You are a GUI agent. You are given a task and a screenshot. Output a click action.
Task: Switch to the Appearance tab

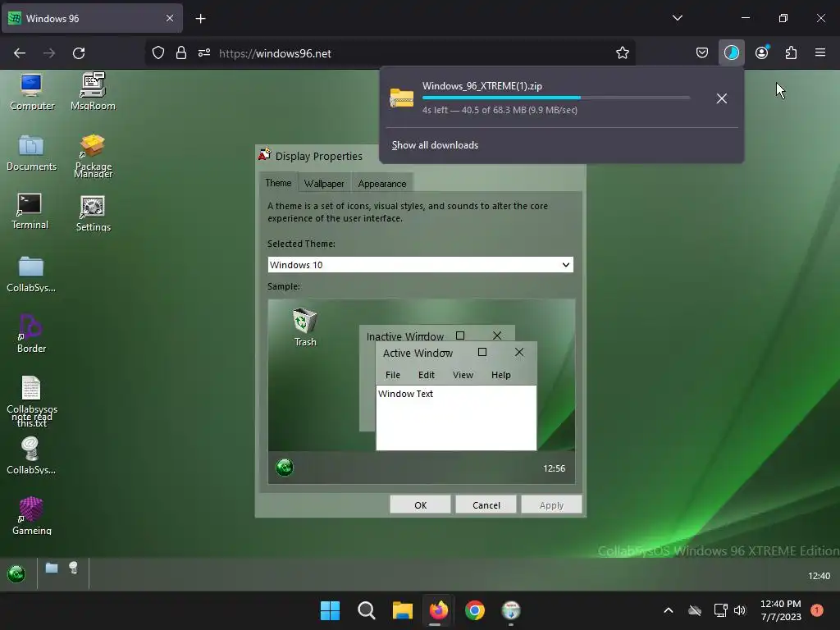[x=382, y=184]
